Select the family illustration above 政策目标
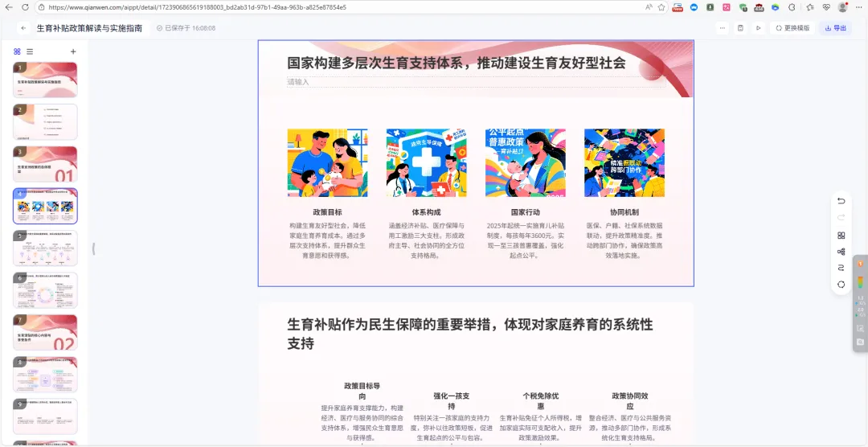 pyautogui.click(x=327, y=163)
